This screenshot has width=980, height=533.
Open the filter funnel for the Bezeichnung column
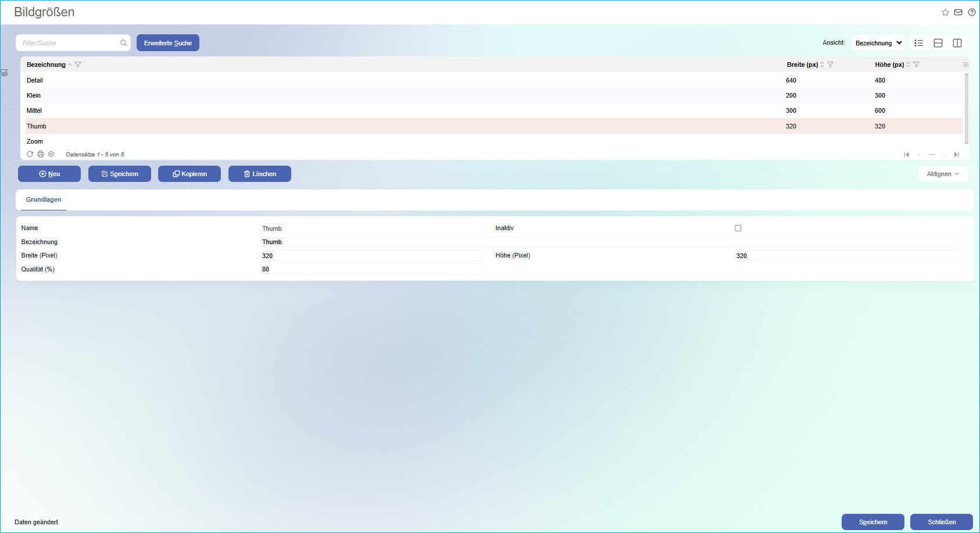[x=78, y=65]
